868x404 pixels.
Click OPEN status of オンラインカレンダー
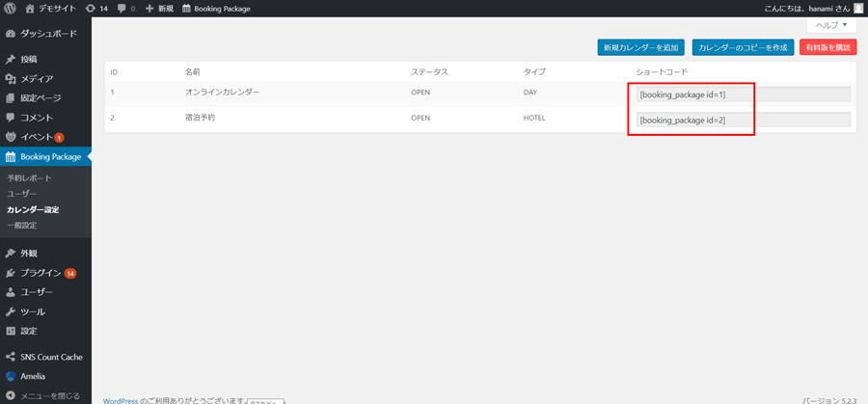click(420, 93)
